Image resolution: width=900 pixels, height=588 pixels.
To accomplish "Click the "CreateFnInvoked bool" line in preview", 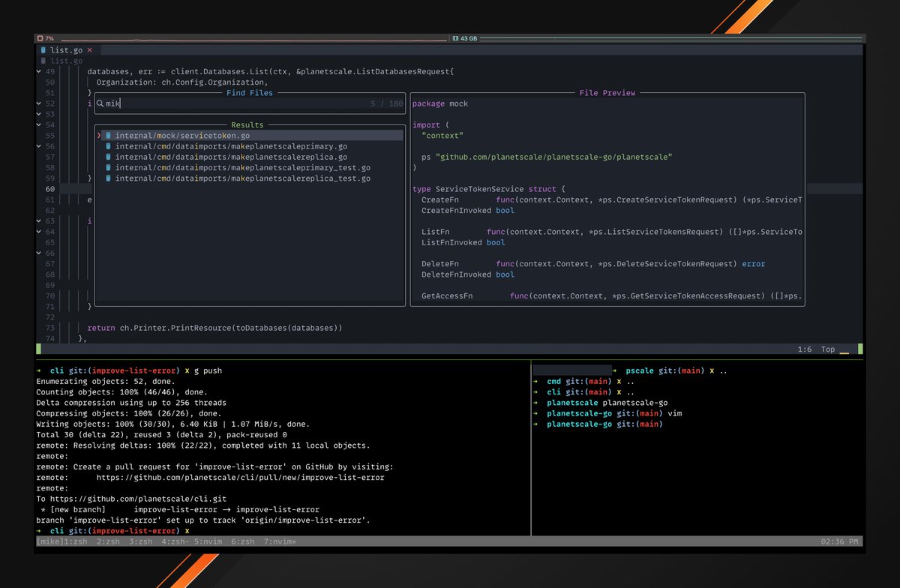I will pos(468,211).
